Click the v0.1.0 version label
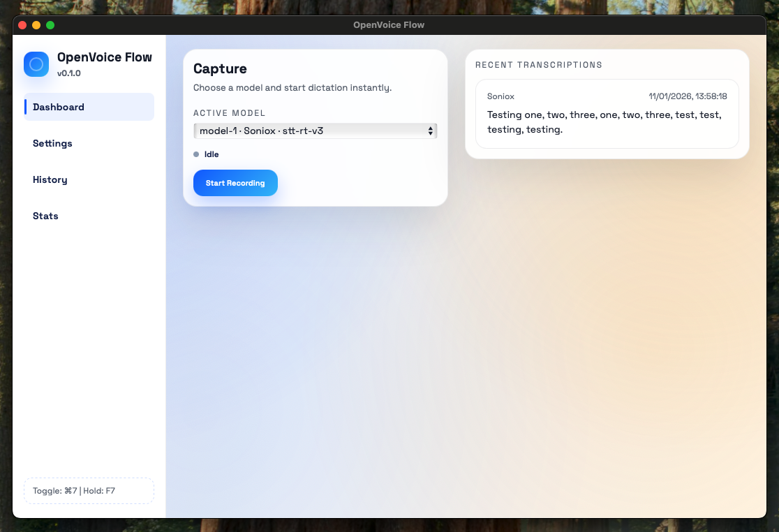The width and height of the screenshot is (779, 532). (x=68, y=73)
